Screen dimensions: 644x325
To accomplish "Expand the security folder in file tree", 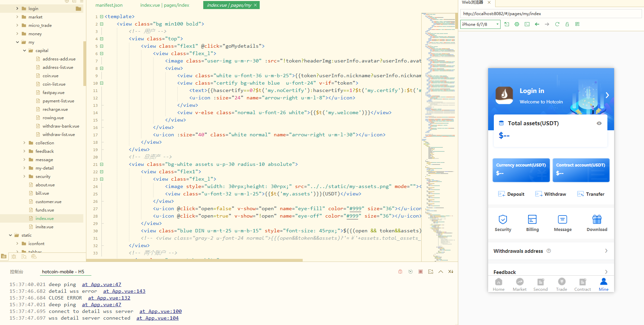I will (25, 177).
